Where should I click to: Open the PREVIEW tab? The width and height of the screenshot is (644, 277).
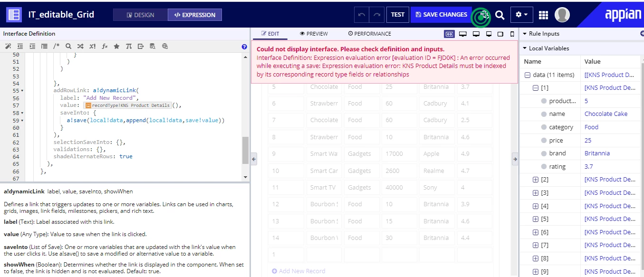(x=314, y=34)
